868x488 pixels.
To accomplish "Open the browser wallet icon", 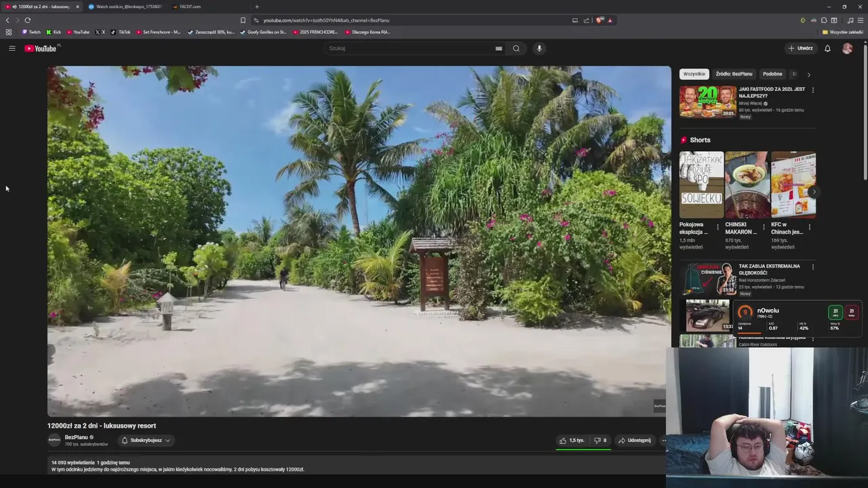I will click(834, 20).
